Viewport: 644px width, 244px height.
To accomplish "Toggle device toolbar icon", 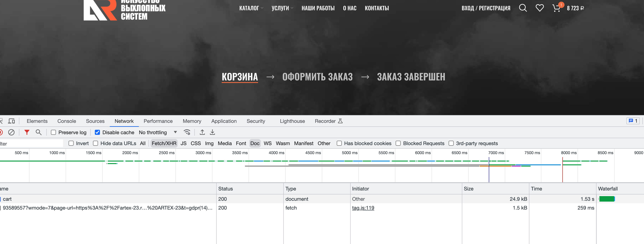I will tap(11, 121).
